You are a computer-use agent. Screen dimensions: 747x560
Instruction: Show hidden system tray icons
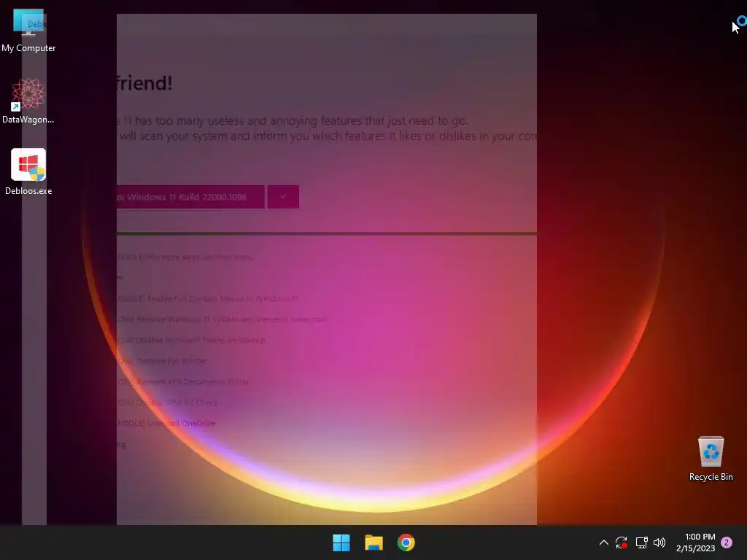click(x=603, y=542)
